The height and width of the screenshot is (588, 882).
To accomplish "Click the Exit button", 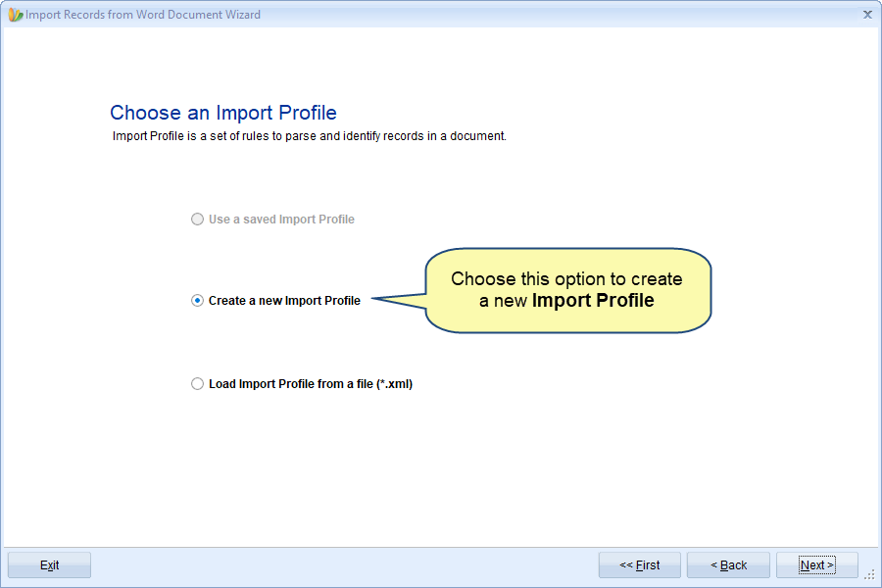I will click(x=50, y=564).
